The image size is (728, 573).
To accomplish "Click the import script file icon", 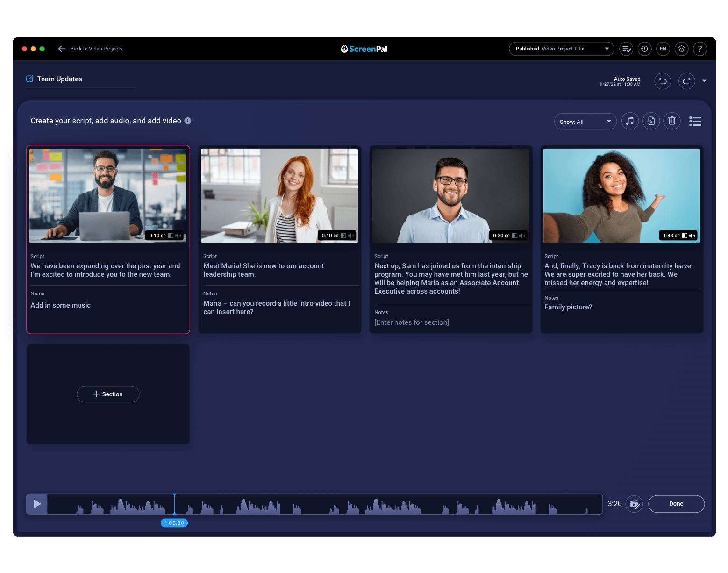I will [651, 121].
